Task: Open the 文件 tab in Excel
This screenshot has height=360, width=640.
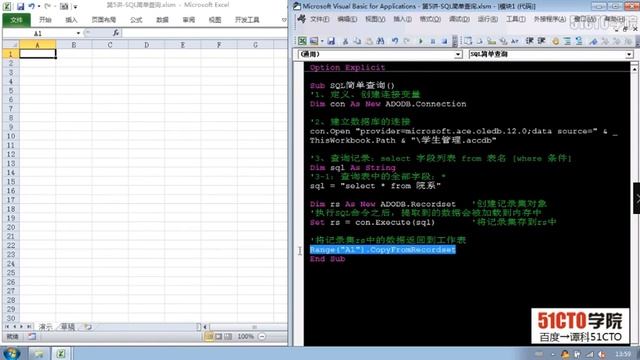Action: [x=16, y=20]
